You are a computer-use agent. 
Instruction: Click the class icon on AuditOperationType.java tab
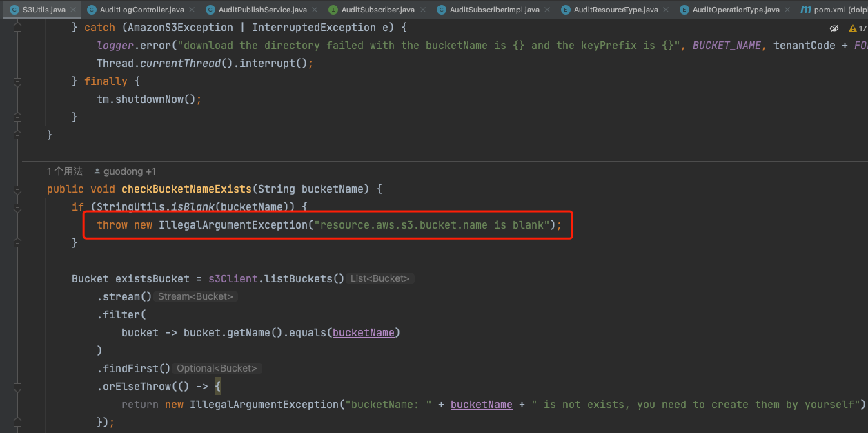click(682, 10)
